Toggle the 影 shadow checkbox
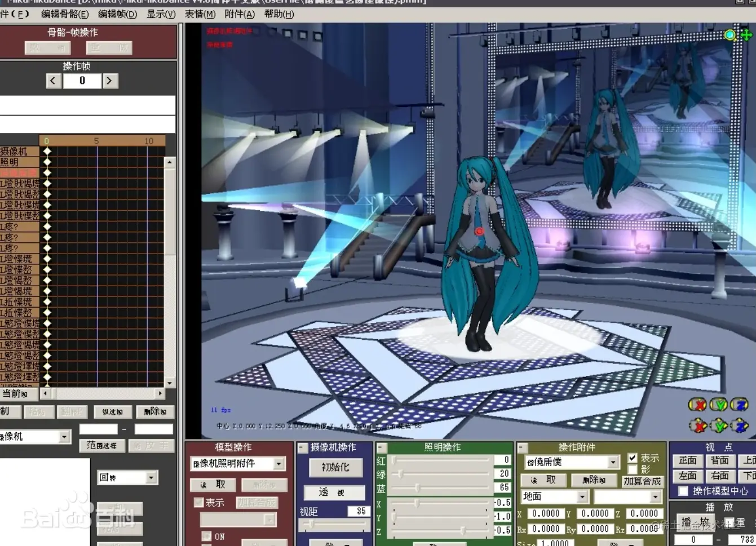Viewport: 756px width, 546px height. [633, 469]
